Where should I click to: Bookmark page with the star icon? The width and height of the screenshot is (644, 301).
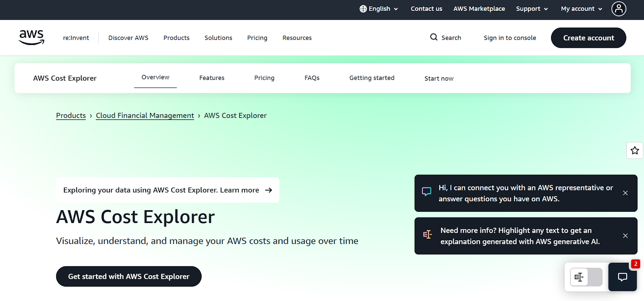[x=635, y=150]
